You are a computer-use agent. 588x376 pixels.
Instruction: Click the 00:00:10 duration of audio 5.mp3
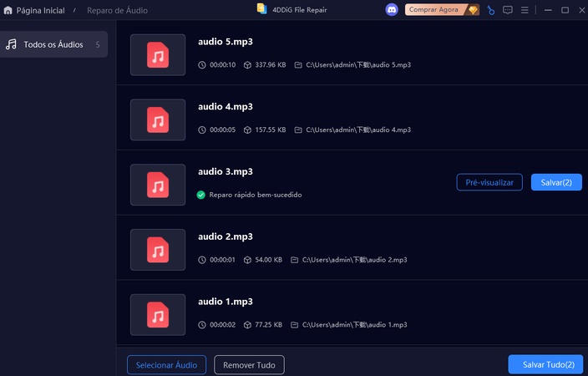(x=223, y=65)
